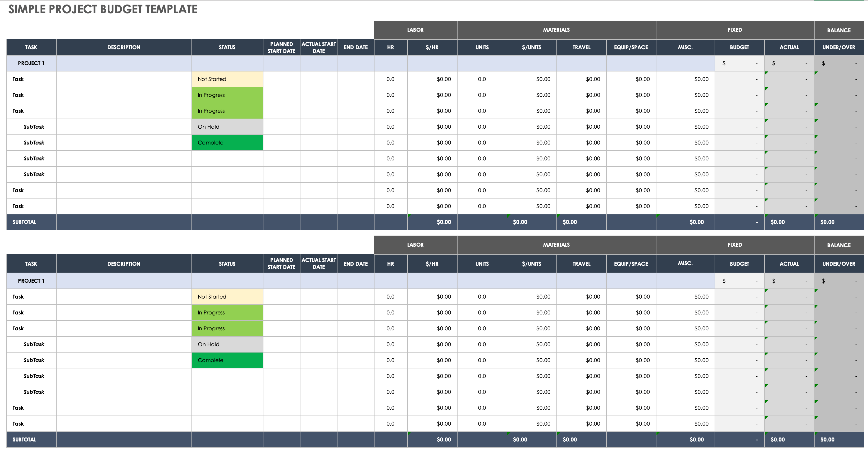Click the $/HR subtotal in upper SUBTOTAL row
This screenshot has width=868, height=451.
pos(432,222)
